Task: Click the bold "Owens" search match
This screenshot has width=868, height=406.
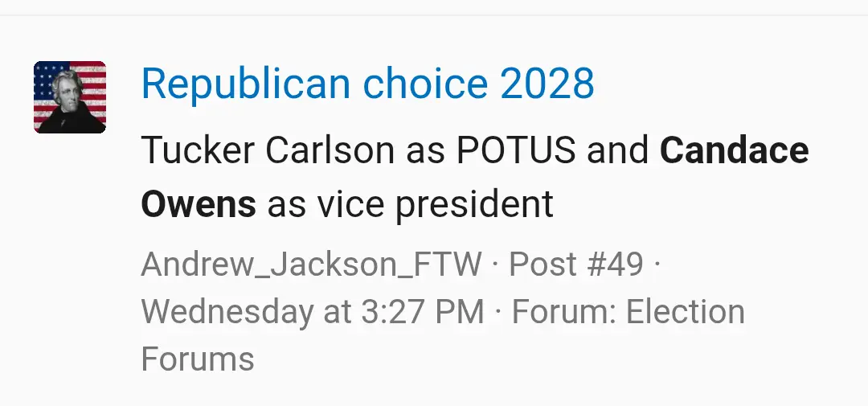Action: pos(199,204)
